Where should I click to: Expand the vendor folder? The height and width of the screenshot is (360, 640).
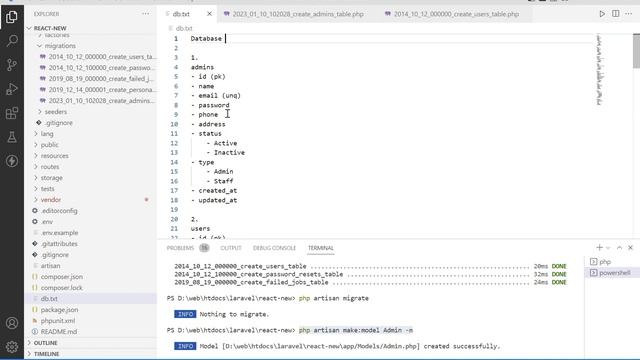point(51,200)
